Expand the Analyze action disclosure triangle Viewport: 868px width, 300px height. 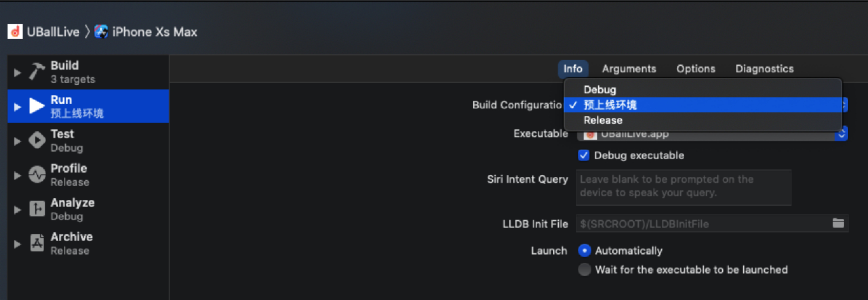pos(17,210)
